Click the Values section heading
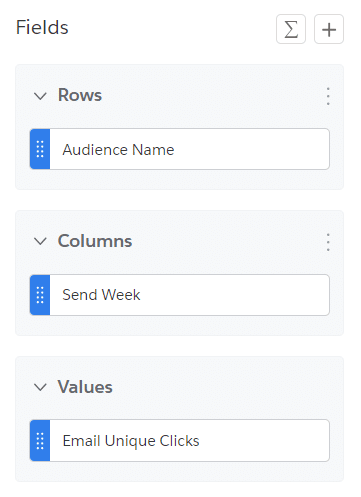 pyautogui.click(x=85, y=387)
